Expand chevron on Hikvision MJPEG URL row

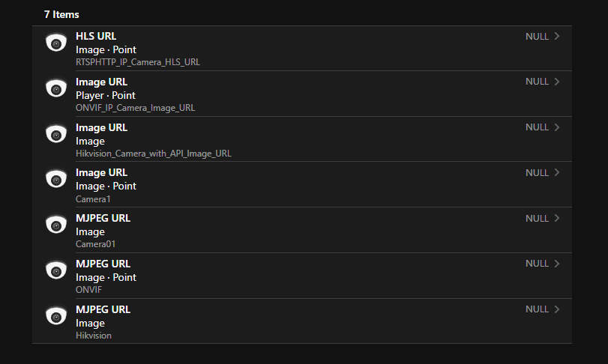click(x=557, y=309)
